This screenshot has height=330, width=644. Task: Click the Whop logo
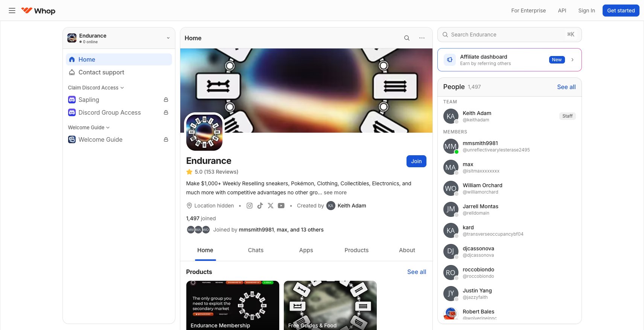38,11
